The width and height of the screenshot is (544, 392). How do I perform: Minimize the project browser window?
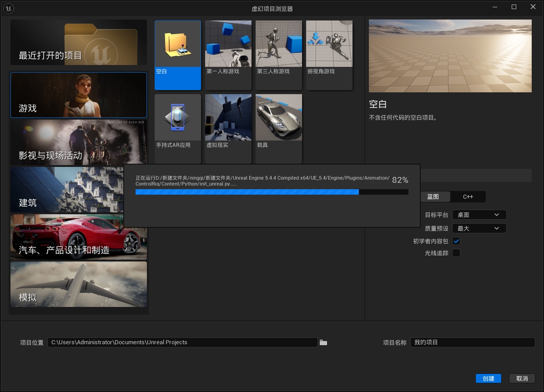[x=495, y=7]
